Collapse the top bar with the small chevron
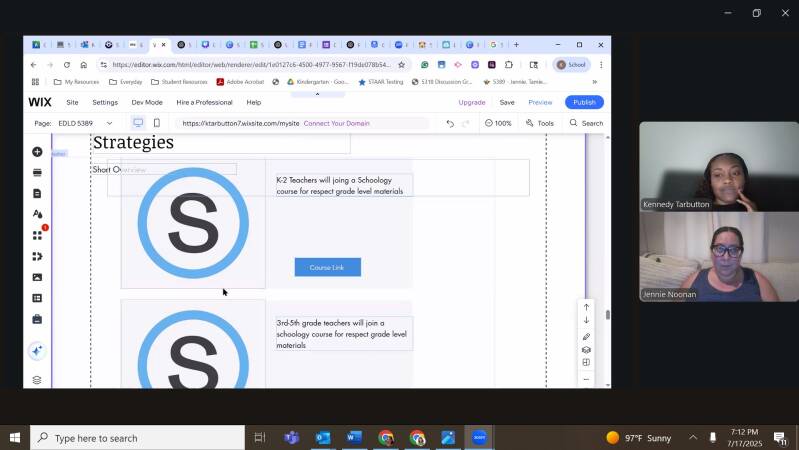 pos(317,94)
